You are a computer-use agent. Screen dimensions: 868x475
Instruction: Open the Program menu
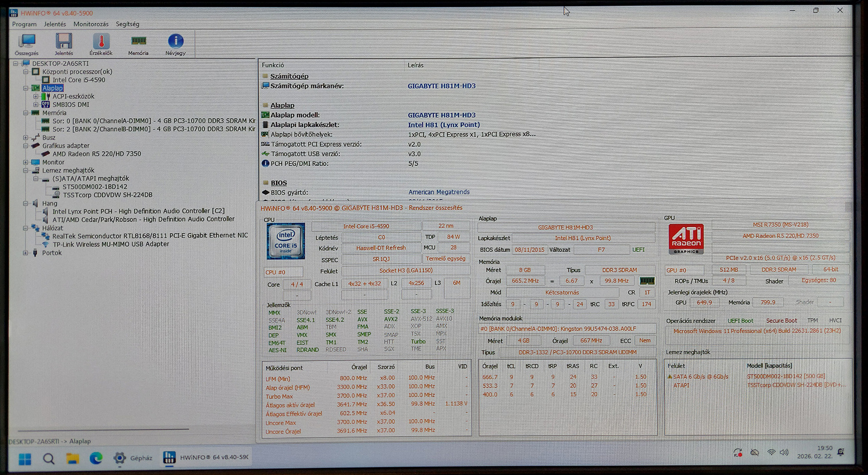coord(24,24)
